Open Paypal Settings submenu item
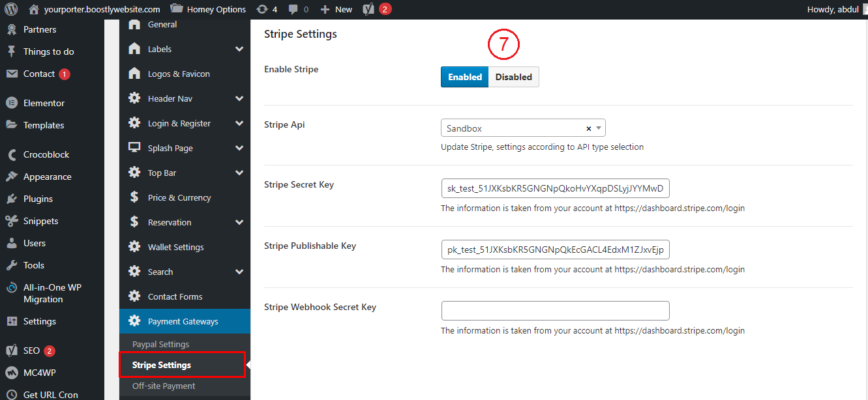The height and width of the screenshot is (400, 868). tap(160, 344)
